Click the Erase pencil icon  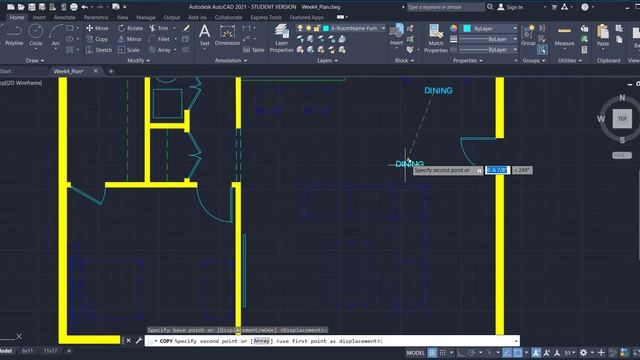point(186,28)
